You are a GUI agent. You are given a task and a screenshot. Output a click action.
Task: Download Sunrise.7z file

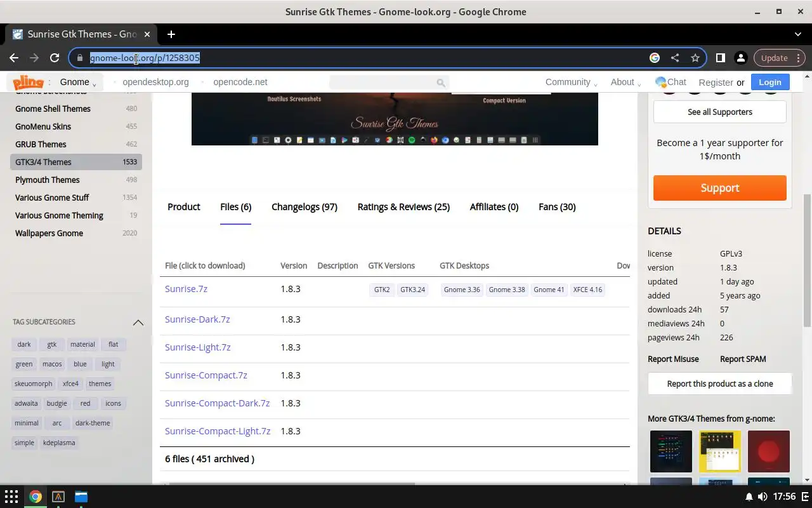[x=186, y=289]
